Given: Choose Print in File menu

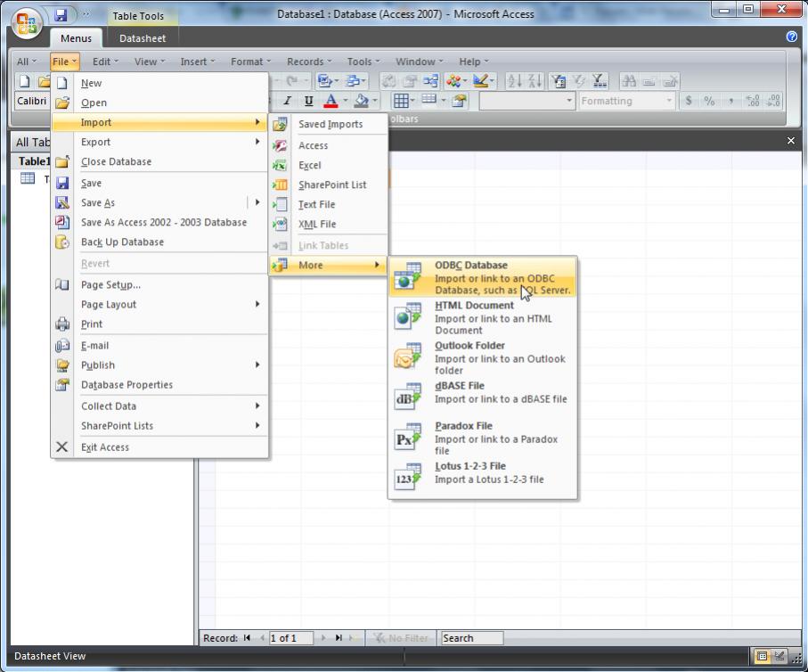Looking at the screenshot, I should pos(159,324).
